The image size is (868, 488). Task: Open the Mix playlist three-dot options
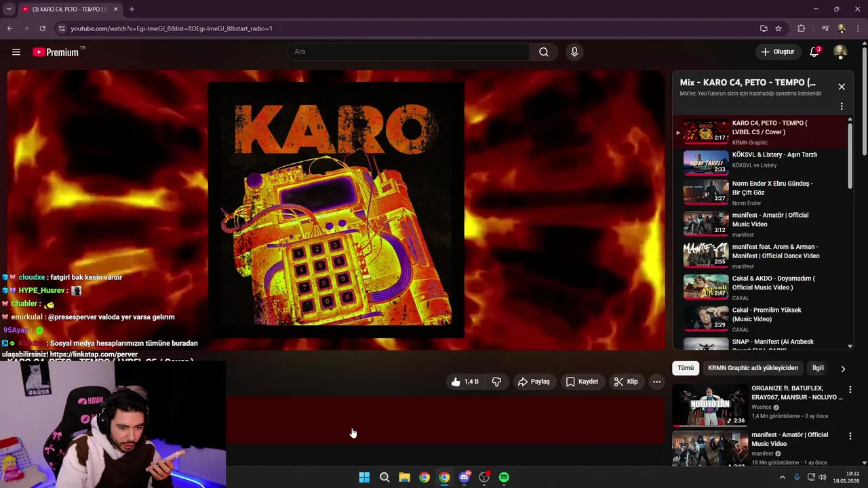pos(842,106)
